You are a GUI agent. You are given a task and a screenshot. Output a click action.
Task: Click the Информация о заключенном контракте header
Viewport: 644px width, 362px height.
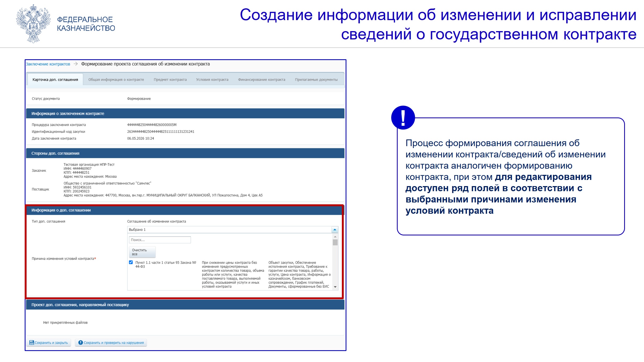[185, 113]
